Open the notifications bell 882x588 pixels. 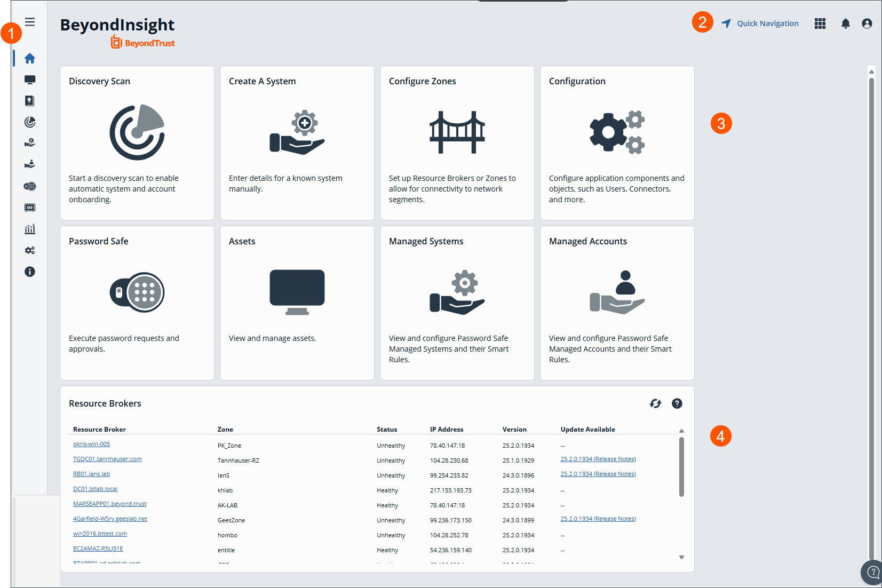[846, 23]
